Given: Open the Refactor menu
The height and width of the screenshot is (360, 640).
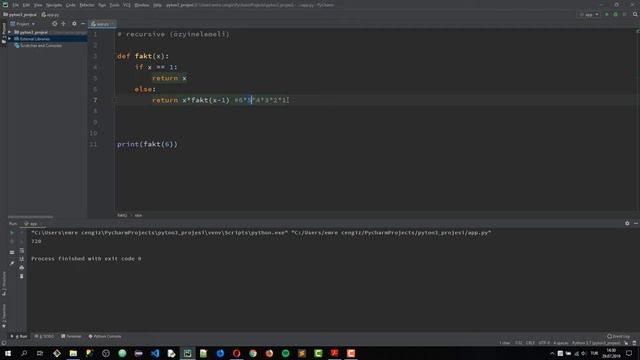Looking at the screenshot, I should 87,5.
